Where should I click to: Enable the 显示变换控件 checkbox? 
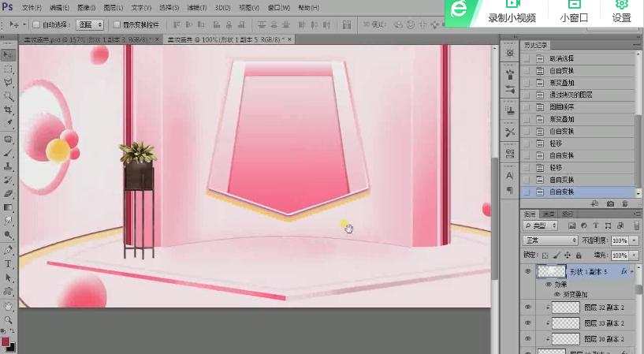click(x=117, y=24)
